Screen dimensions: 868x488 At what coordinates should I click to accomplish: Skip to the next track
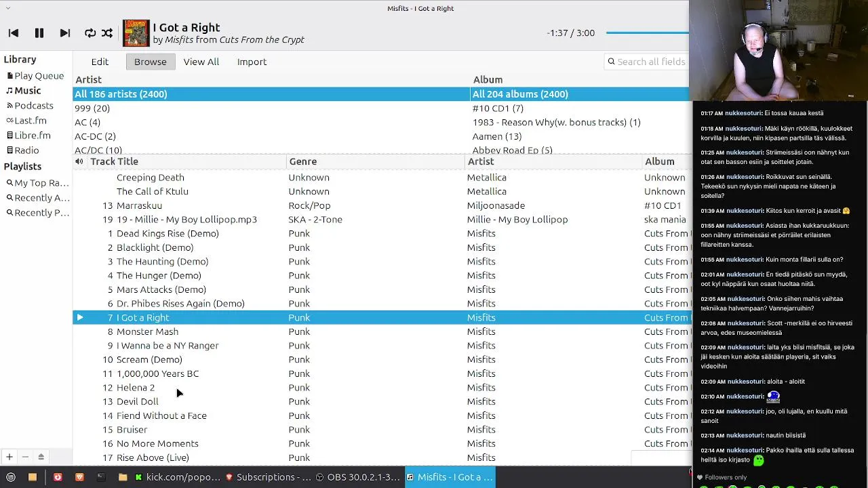tap(65, 33)
